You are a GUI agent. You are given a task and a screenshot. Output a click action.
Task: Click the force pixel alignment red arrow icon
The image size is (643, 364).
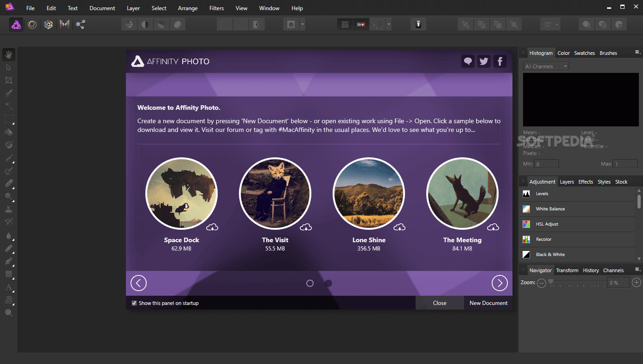(361, 24)
